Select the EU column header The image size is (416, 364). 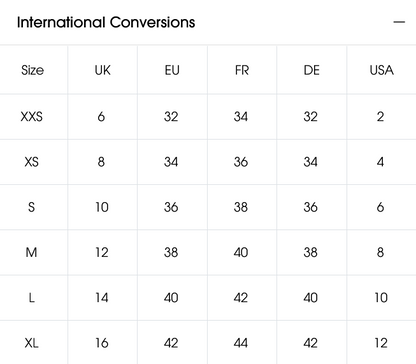tap(172, 70)
